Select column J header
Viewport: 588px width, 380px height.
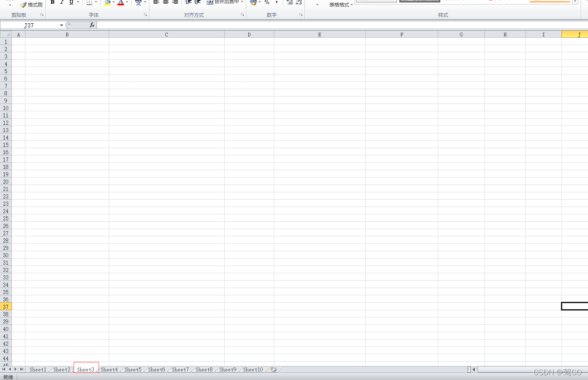coord(575,34)
